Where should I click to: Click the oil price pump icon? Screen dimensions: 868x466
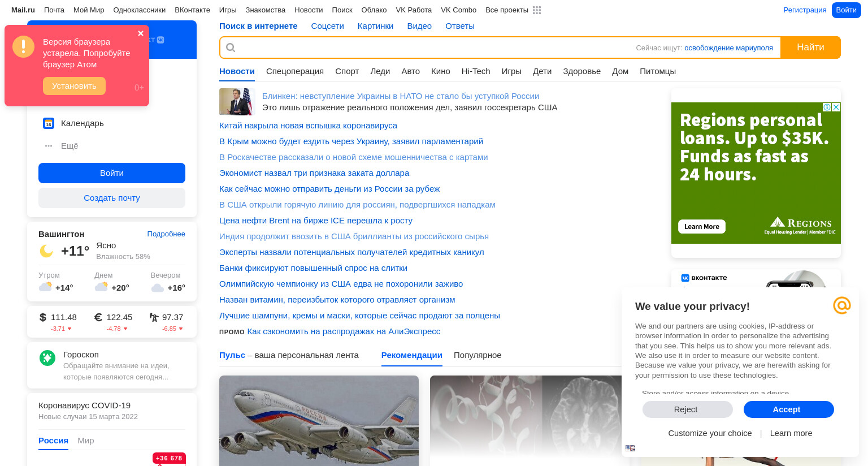pos(154,317)
